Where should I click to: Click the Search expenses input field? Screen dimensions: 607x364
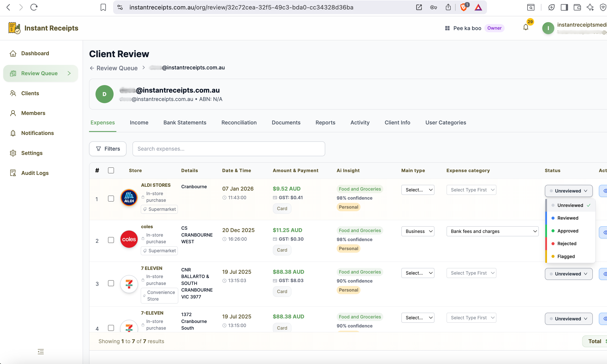click(229, 149)
